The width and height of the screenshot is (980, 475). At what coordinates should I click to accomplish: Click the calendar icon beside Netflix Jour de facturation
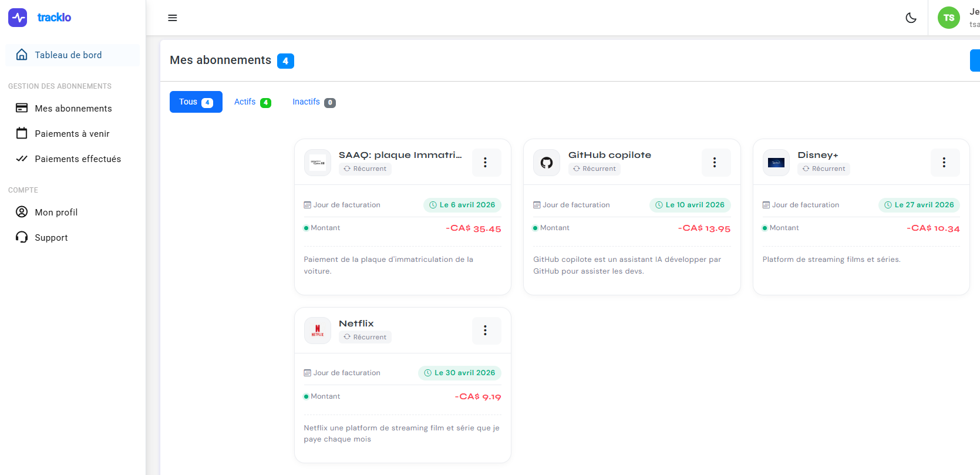coord(307,373)
